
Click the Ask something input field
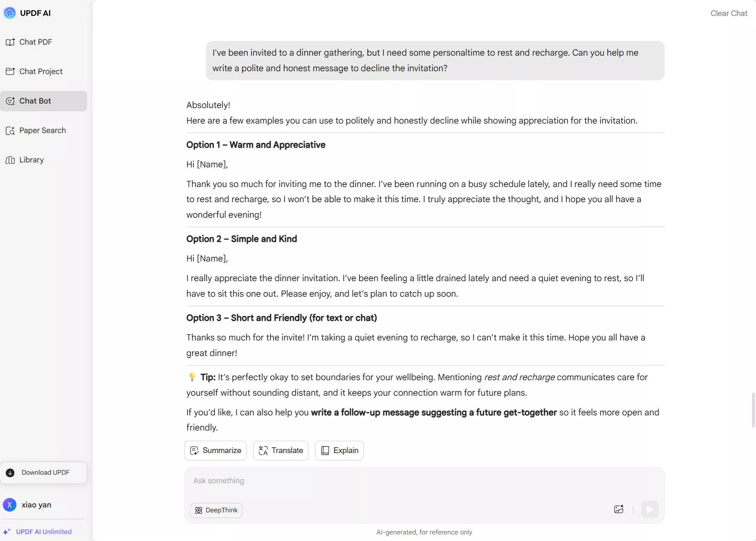(x=424, y=481)
